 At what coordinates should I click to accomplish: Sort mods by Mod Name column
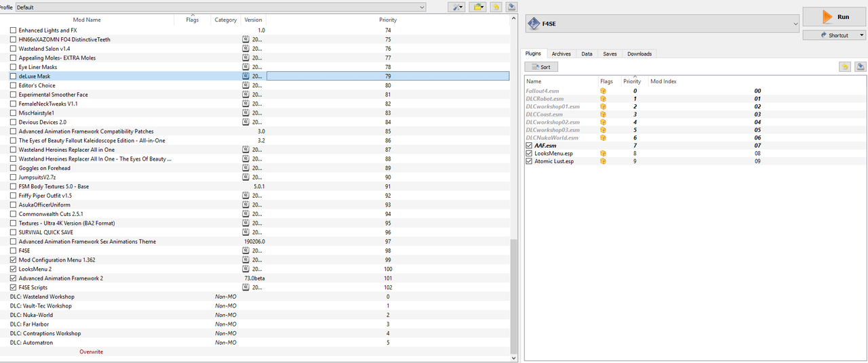tap(87, 20)
